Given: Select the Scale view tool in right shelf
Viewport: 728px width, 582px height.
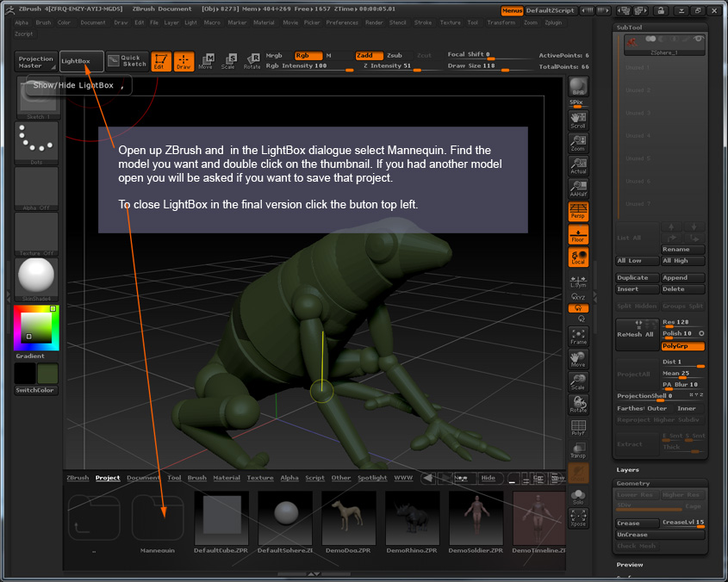Looking at the screenshot, I should point(578,382).
